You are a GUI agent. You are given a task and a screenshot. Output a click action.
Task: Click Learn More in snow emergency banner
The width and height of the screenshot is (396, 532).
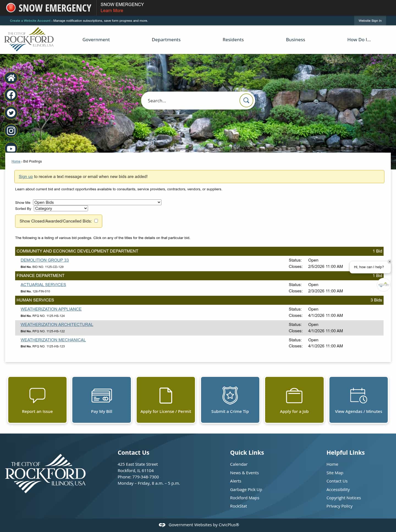[x=112, y=10]
